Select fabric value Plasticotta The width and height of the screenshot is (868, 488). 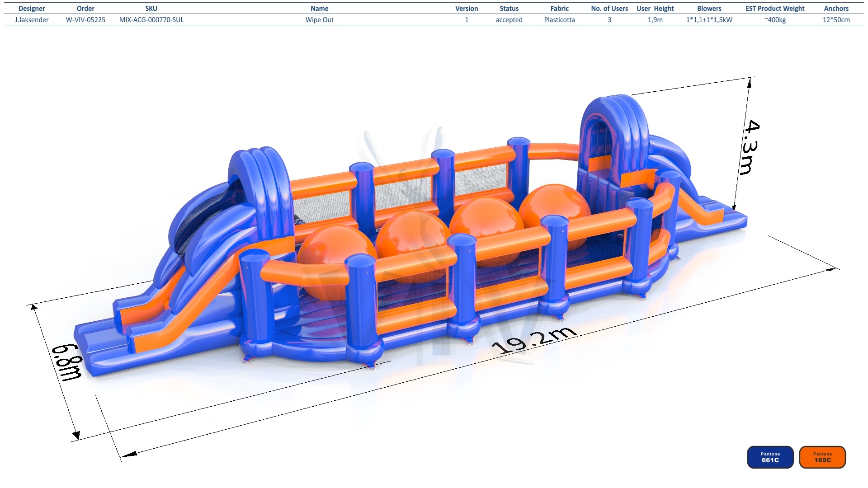pos(560,20)
